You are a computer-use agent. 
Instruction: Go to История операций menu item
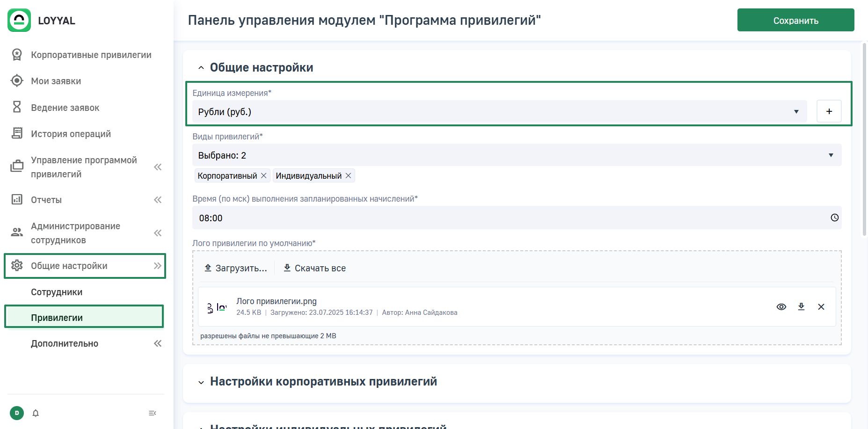point(71,134)
